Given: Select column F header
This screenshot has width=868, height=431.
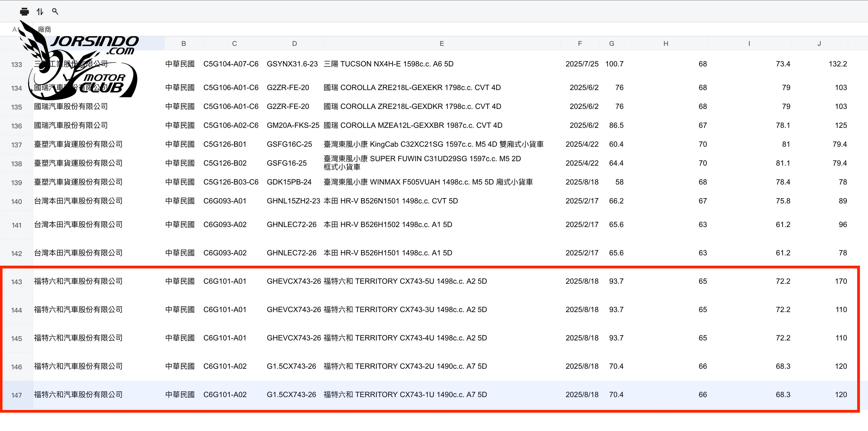Looking at the screenshot, I should coord(580,43).
